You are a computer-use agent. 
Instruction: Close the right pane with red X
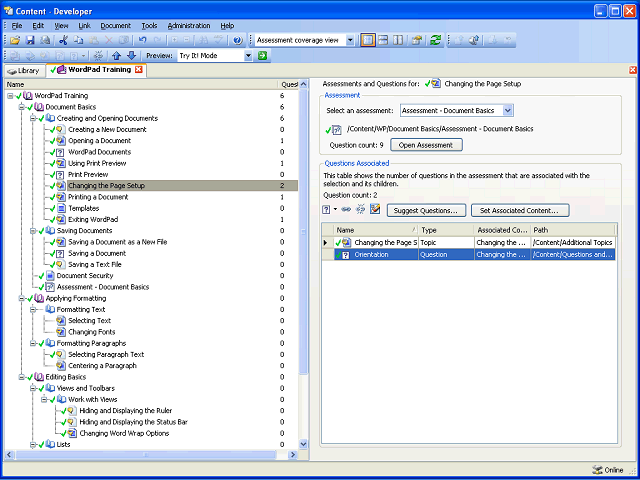pyautogui.click(x=633, y=70)
